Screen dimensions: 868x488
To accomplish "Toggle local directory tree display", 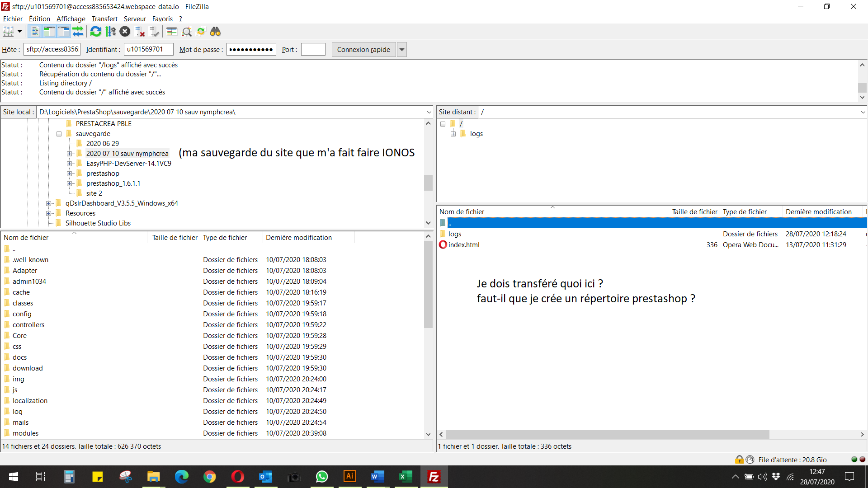I will (x=49, y=32).
